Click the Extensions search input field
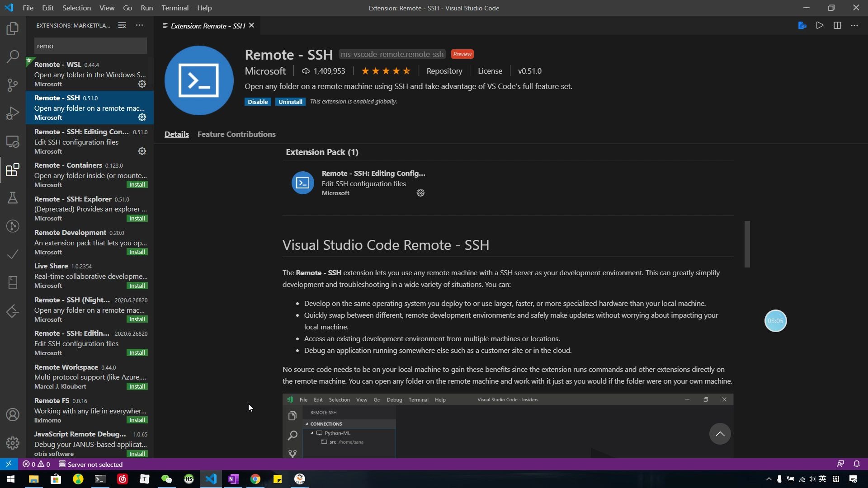The height and width of the screenshot is (488, 868). click(x=90, y=45)
